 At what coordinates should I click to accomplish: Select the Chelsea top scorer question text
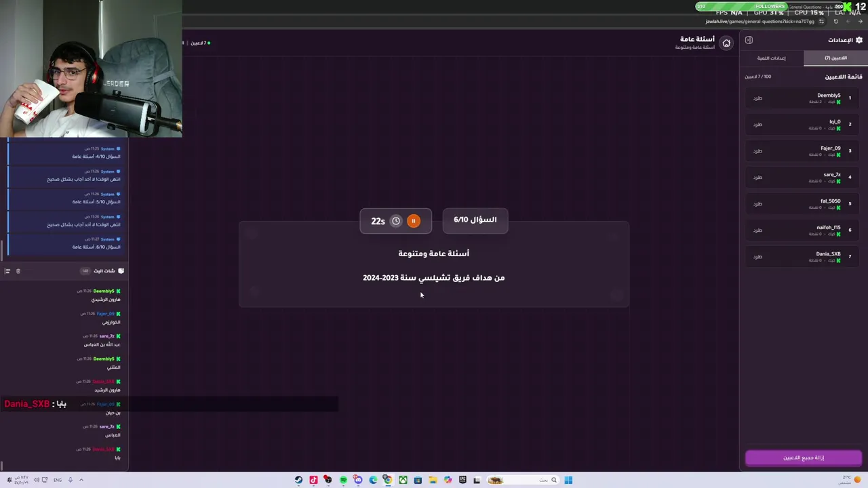click(x=434, y=278)
